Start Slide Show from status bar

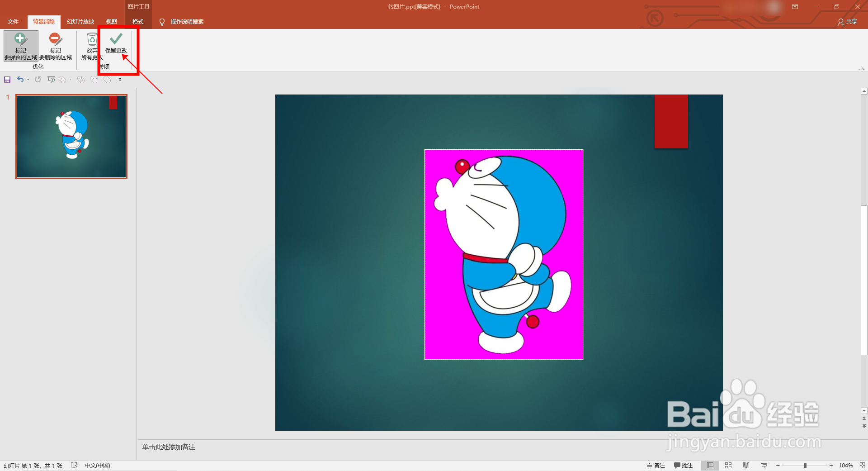[x=764, y=466]
